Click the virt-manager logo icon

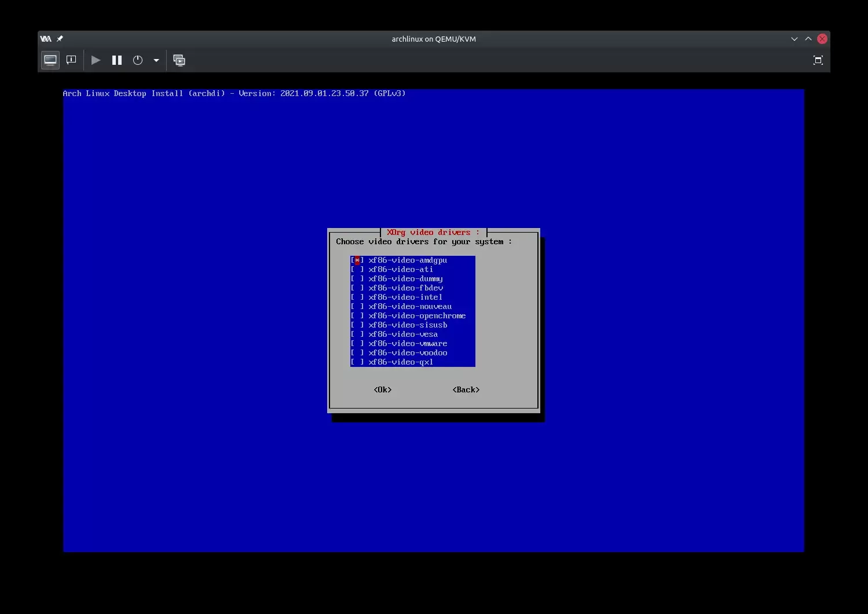click(46, 39)
